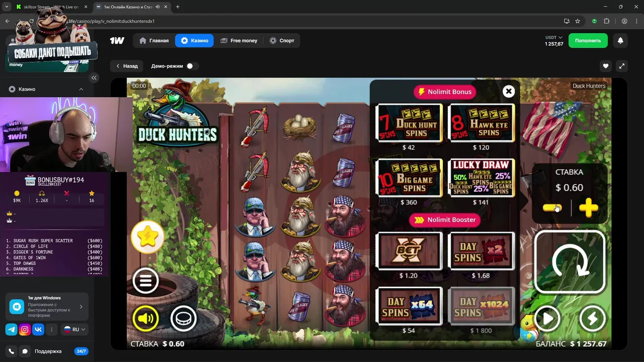Click the СТАВКА $0.60 readout at bottom
Viewport: 644px width, 362px height.
157,344
